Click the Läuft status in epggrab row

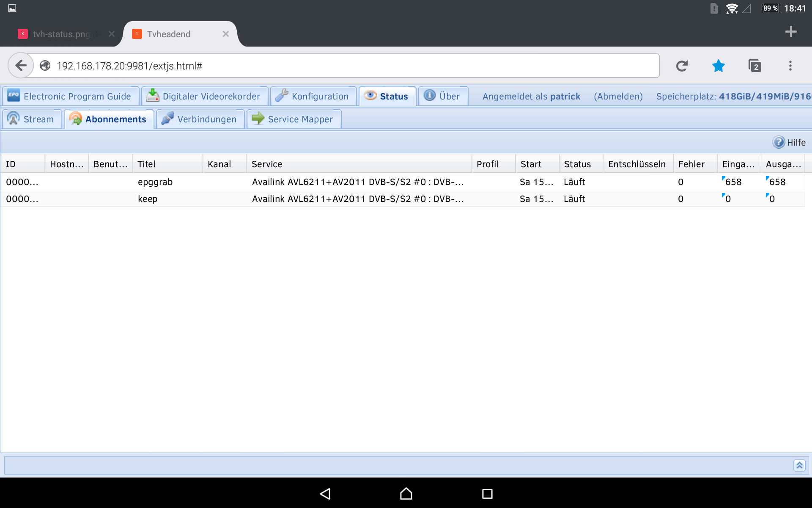[x=574, y=182]
